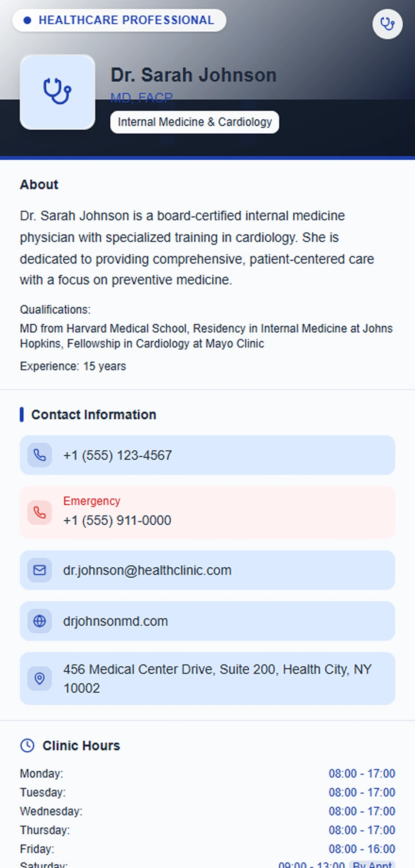
Task: Click the phone icon beside office number
Action: point(40,455)
